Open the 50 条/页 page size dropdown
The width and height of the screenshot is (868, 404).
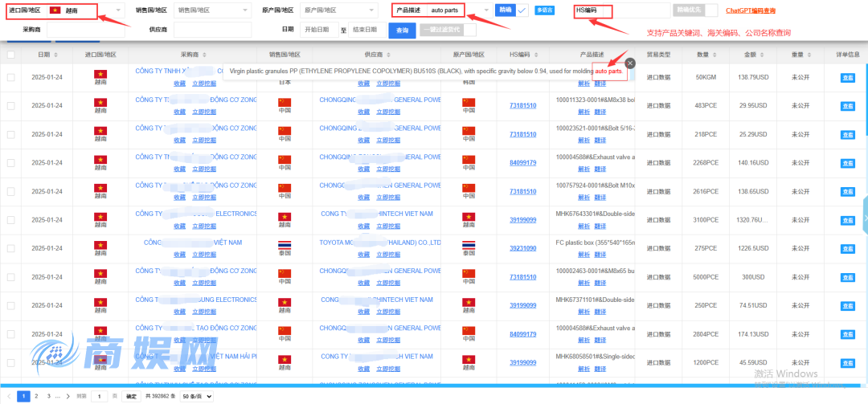coord(197,396)
